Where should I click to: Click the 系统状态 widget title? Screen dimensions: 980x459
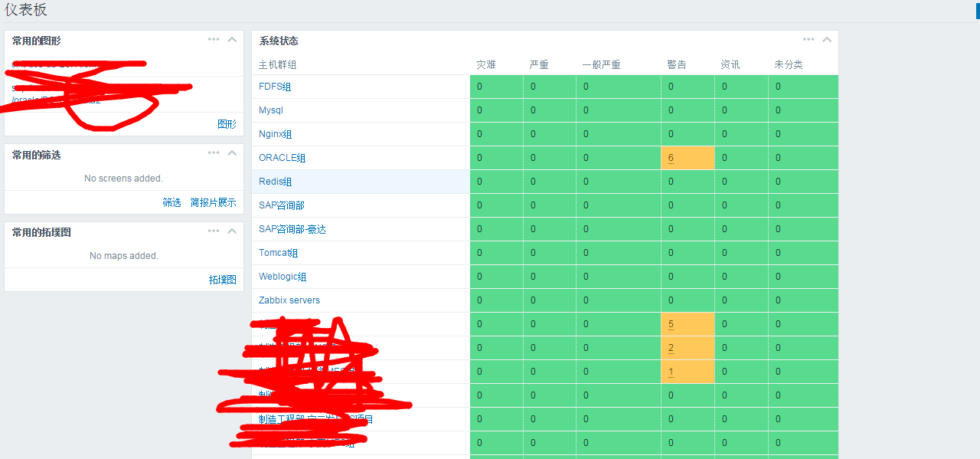[x=279, y=41]
